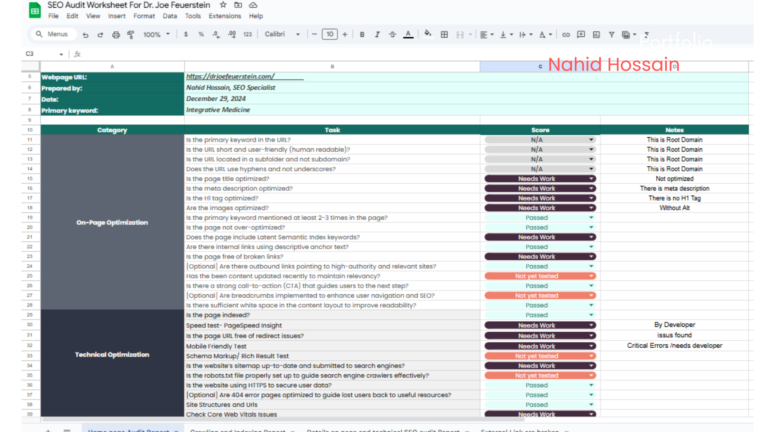768x432 pixels.
Task: Open the Data menu
Action: 170,16
